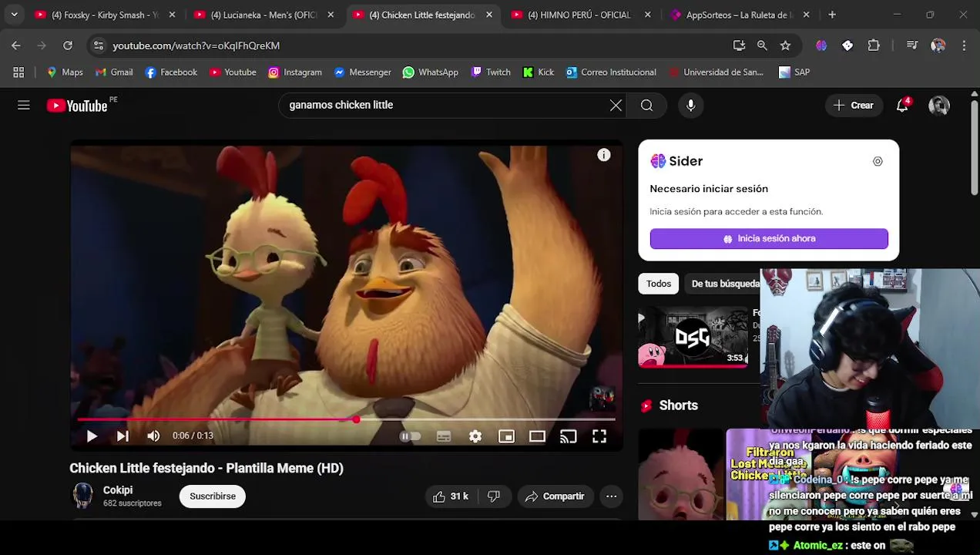Viewport: 980px width, 555px height.
Task: Seek on the red video progress bar
Action: coord(346,419)
